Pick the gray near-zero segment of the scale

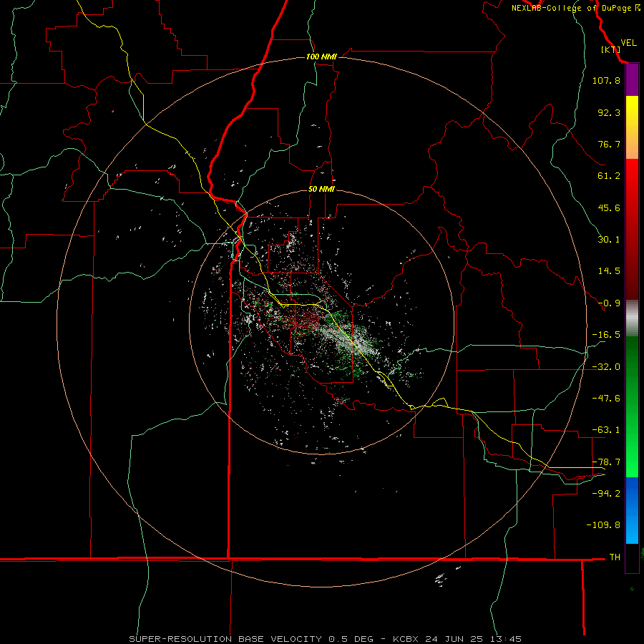(x=632, y=318)
